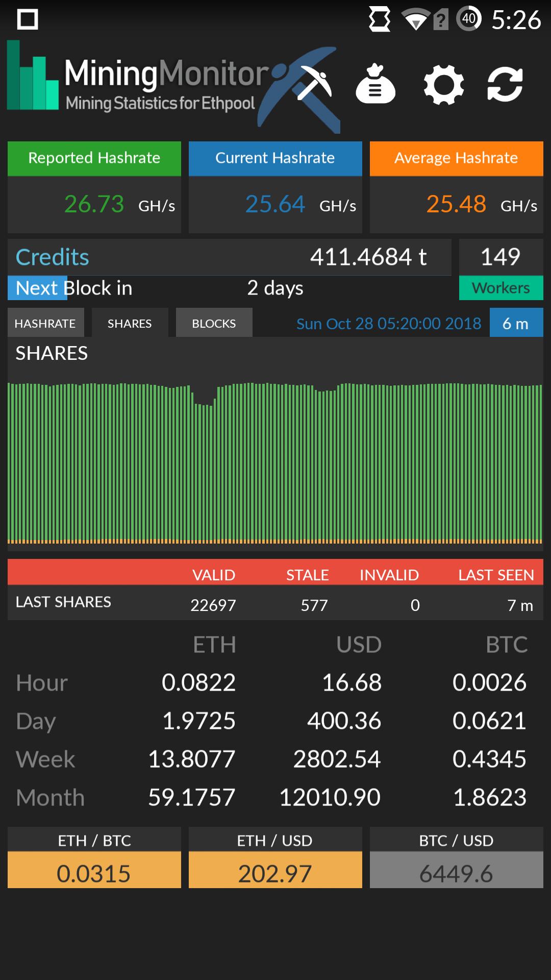Viewport: 551px width, 980px height.
Task: Tap the valid shares count 22697
Action: (x=213, y=605)
